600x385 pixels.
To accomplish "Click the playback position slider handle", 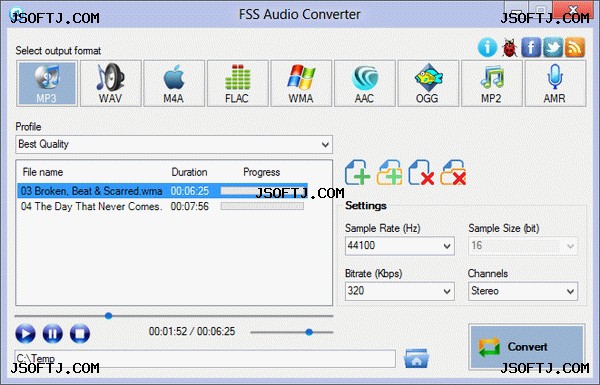I will 109,316.
